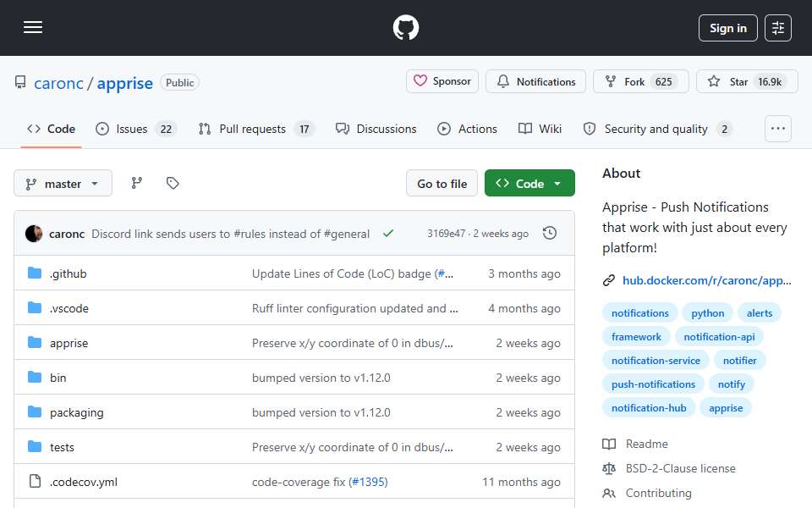This screenshot has height=508, width=812.
Task: Click the python topic tag
Action: point(707,313)
